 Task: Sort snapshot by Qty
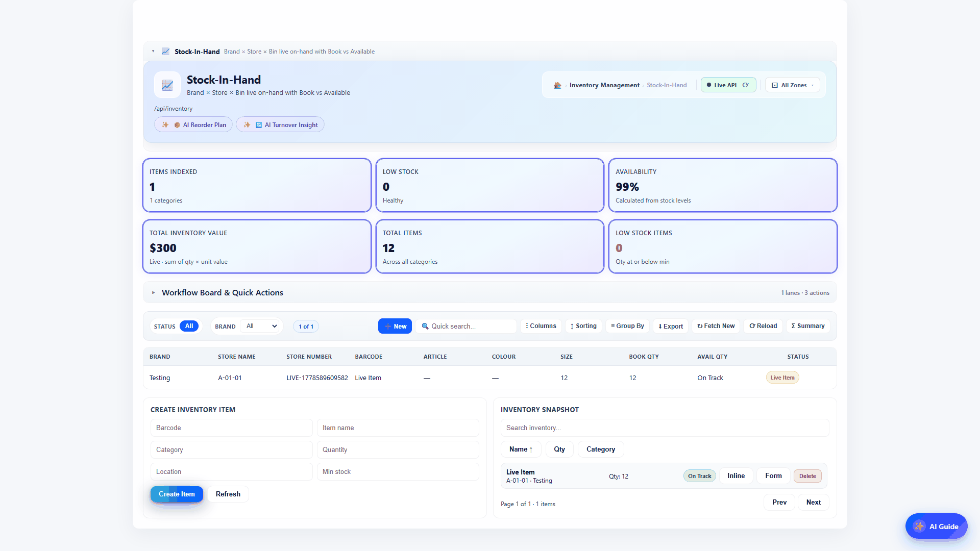pyautogui.click(x=559, y=449)
